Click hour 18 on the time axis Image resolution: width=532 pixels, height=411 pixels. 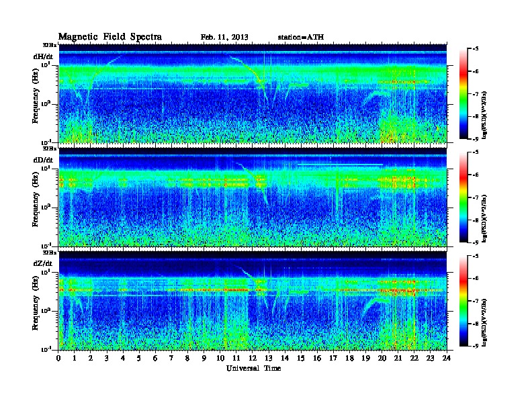pyautogui.click(x=350, y=358)
